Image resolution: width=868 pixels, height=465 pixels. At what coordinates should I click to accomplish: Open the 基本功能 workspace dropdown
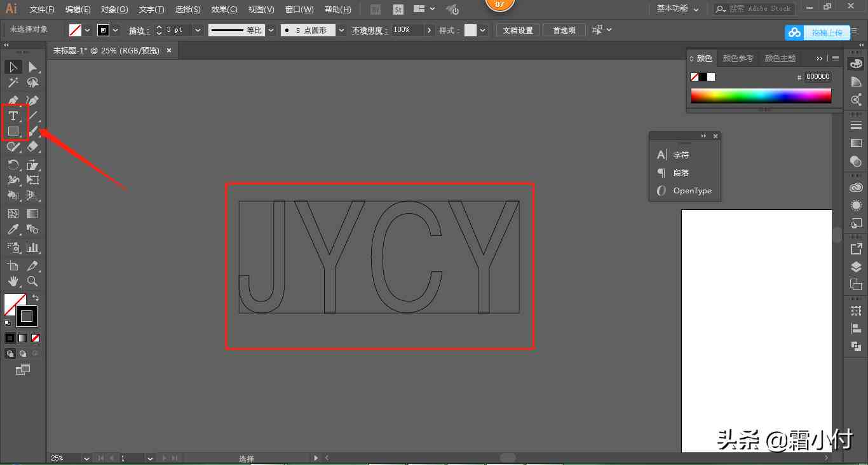pyautogui.click(x=677, y=9)
